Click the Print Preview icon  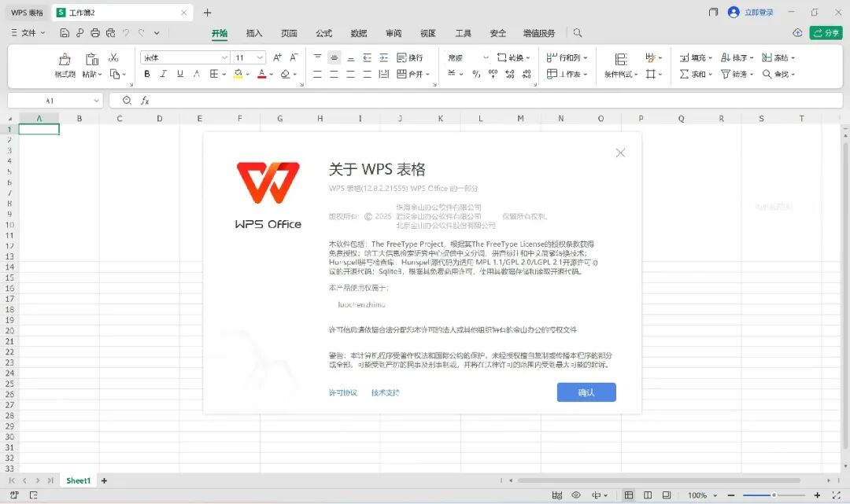click(x=111, y=33)
